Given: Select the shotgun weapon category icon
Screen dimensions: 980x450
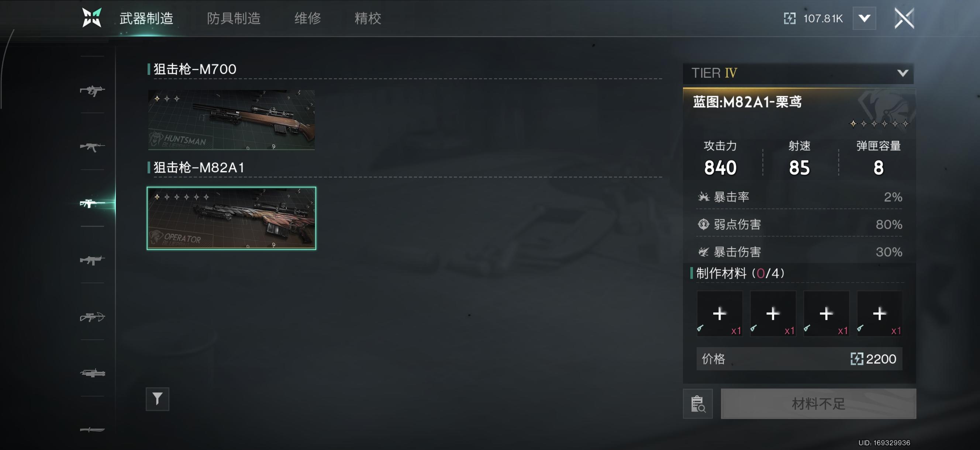Looking at the screenshot, I should point(92,373).
